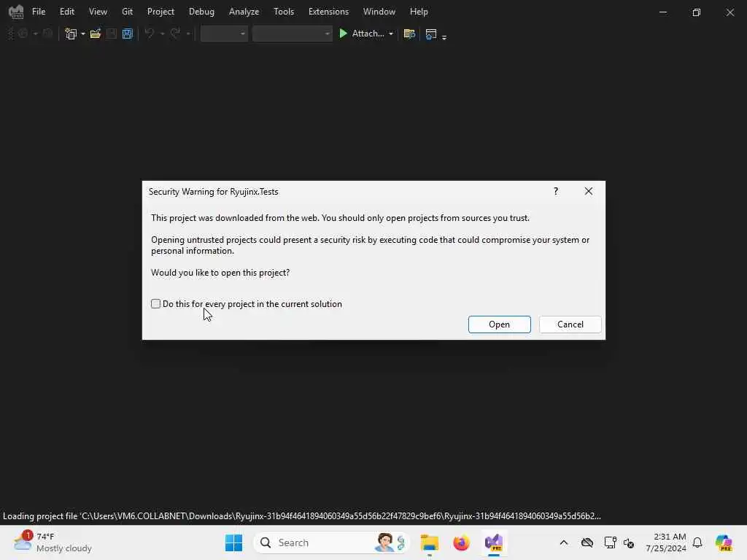Expand the Redo history dropdown arrow

tap(188, 34)
